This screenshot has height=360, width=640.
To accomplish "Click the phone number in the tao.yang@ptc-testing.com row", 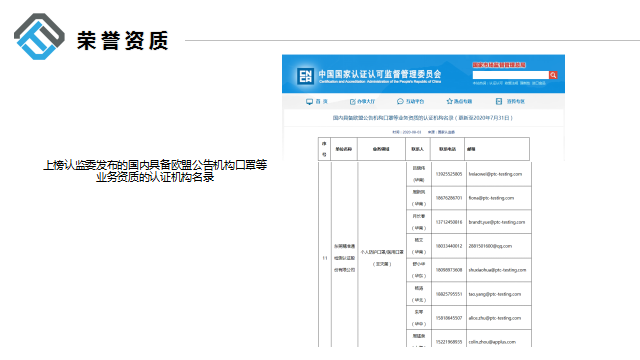I will [449, 294].
